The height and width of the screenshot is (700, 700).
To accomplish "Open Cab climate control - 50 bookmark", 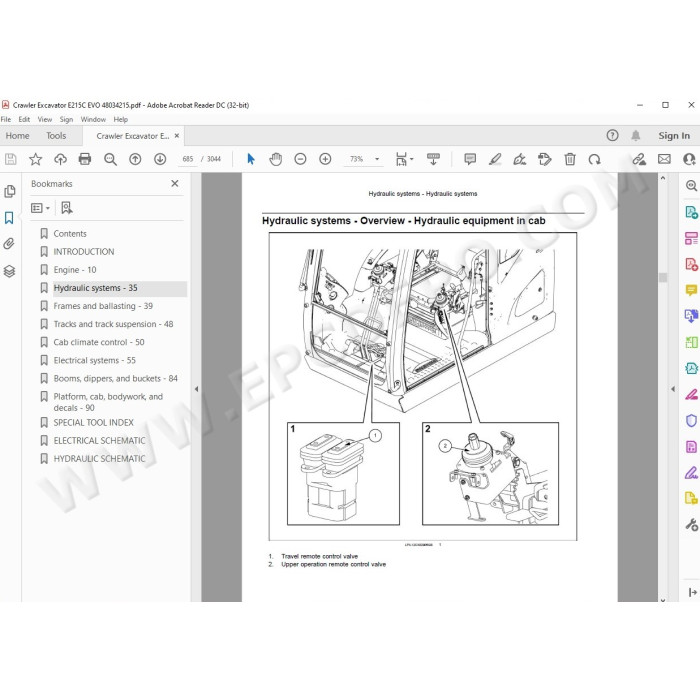I will pyautogui.click(x=99, y=342).
